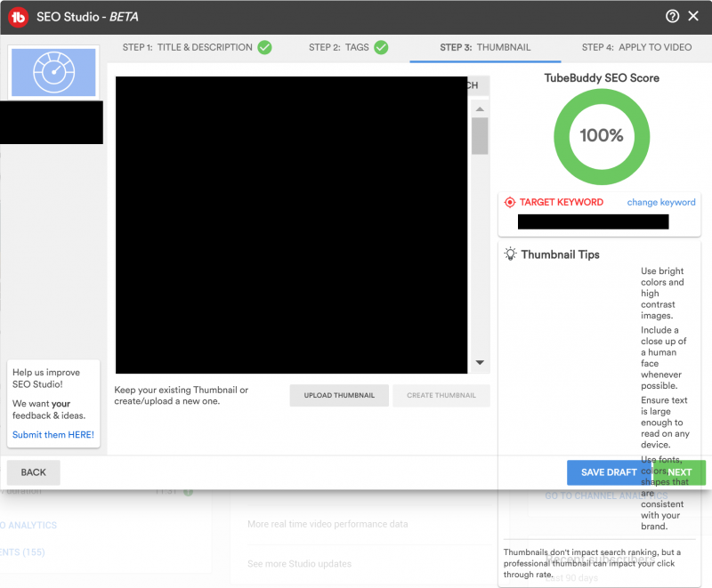
Task: Click the green checkmark beside Tags step
Action: pyautogui.click(x=381, y=47)
